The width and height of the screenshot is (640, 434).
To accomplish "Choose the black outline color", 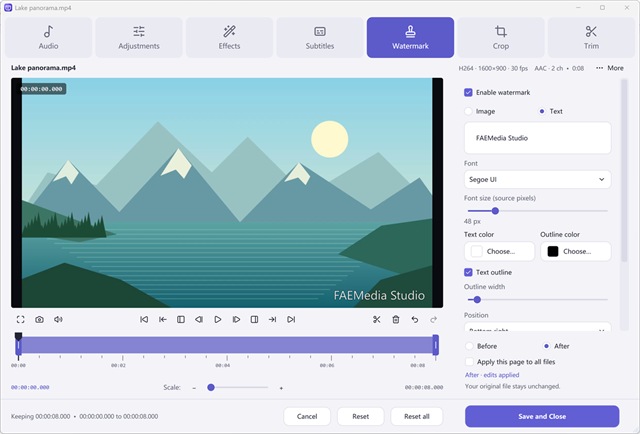I will [576, 251].
